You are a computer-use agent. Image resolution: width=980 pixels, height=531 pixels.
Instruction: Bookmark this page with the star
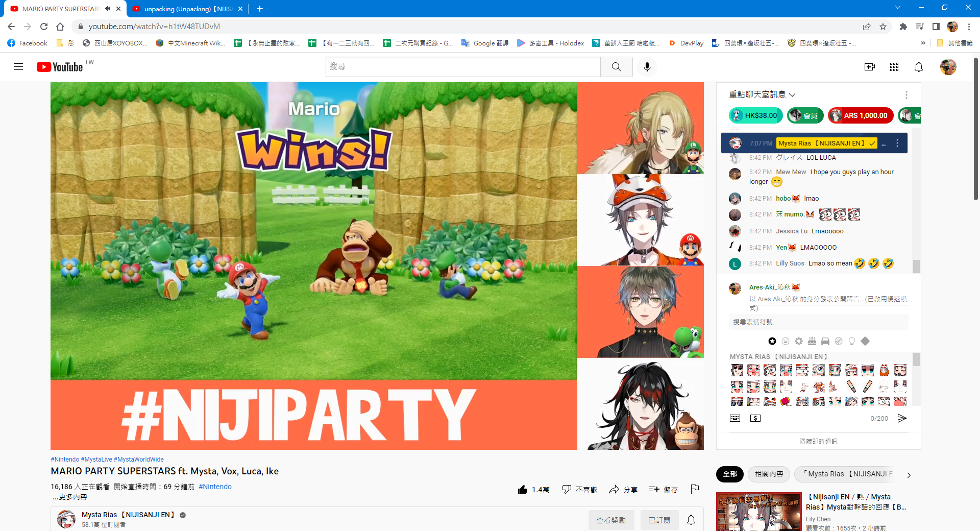click(x=883, y=27)
